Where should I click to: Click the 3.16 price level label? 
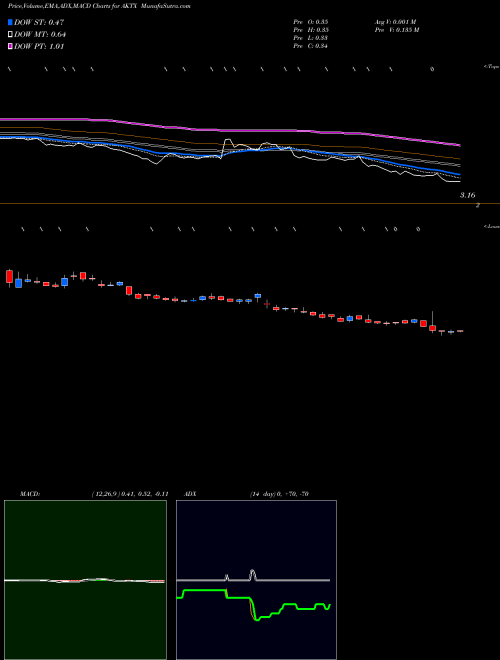tap(467, 195)
